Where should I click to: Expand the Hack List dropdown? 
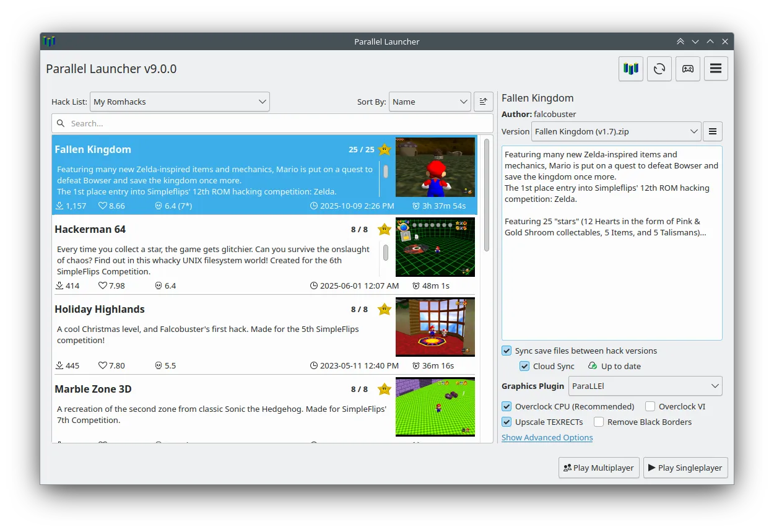tap(180, 102)
